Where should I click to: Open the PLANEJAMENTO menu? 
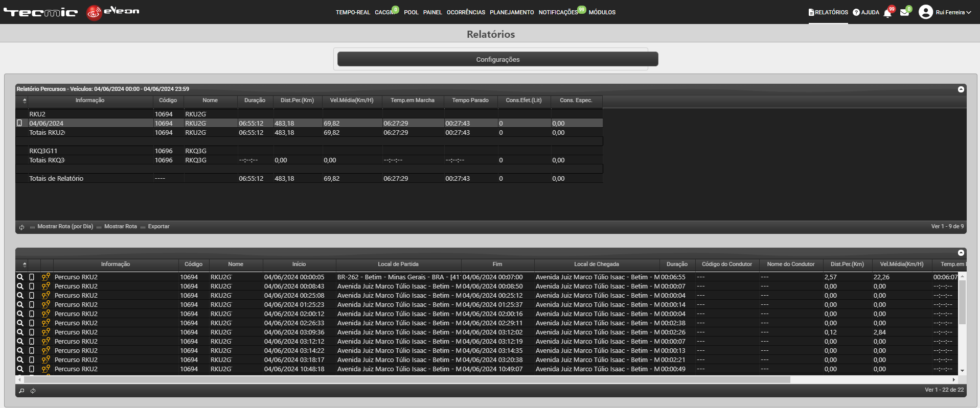click(x=512, y=12)
